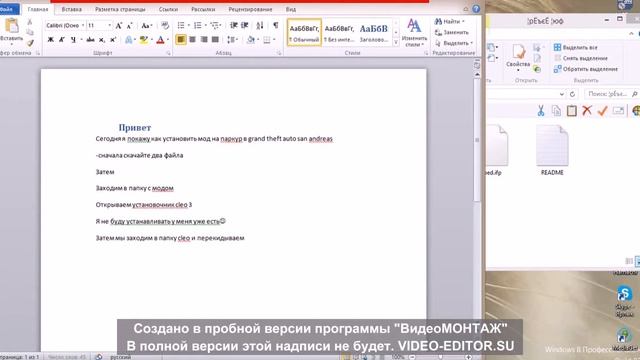The width and height of the screenshot is (640, 360).
Task: Open the line spacing dropdown
Action: tap(237, 40)
